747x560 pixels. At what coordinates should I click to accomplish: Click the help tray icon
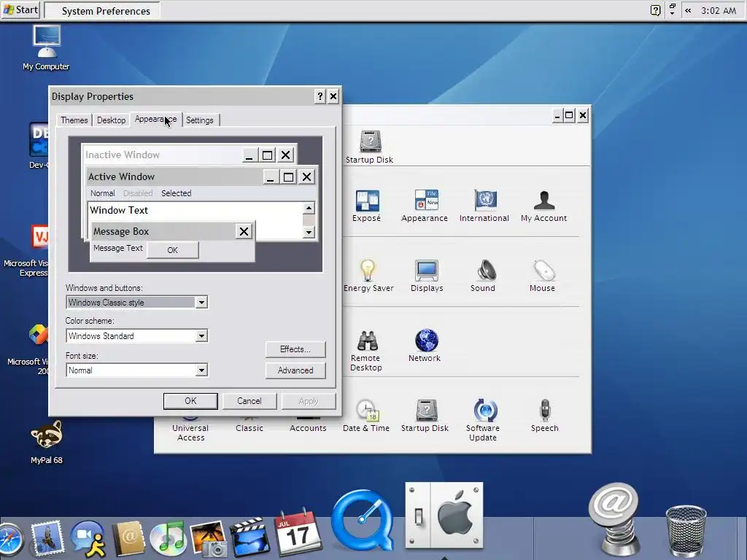pyautogui.click(x=656, y=10)
